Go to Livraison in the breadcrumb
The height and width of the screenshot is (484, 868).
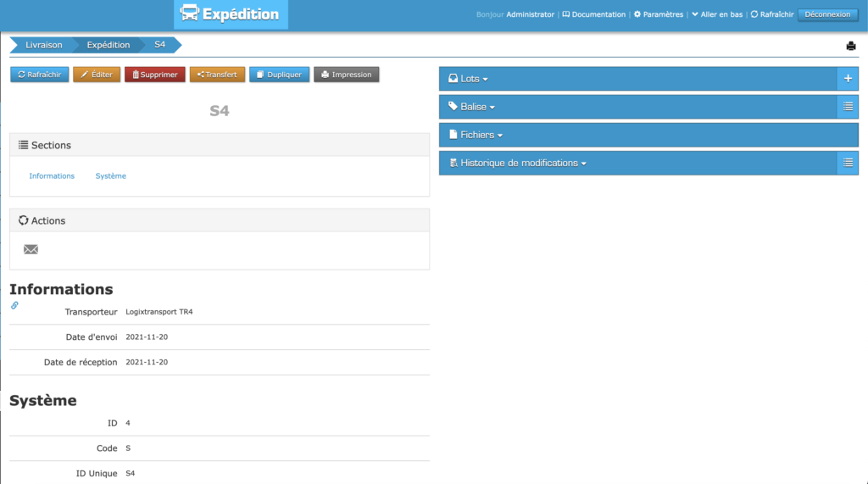44,45
